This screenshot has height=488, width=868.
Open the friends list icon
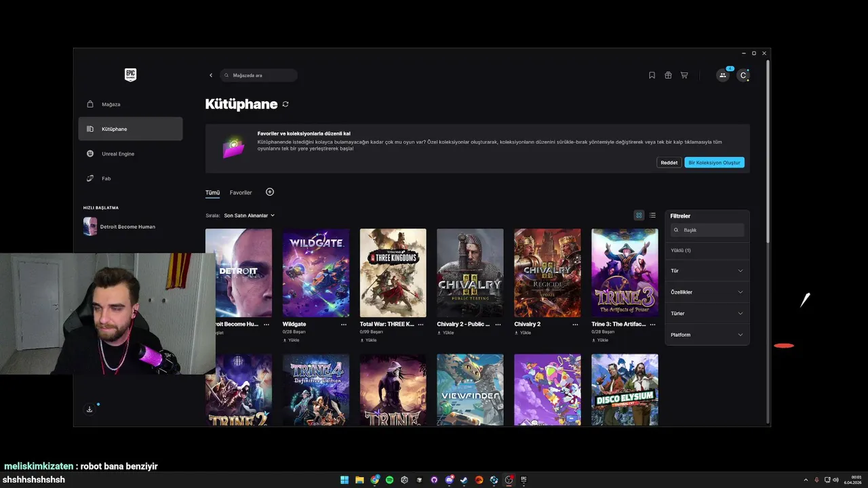723,75
